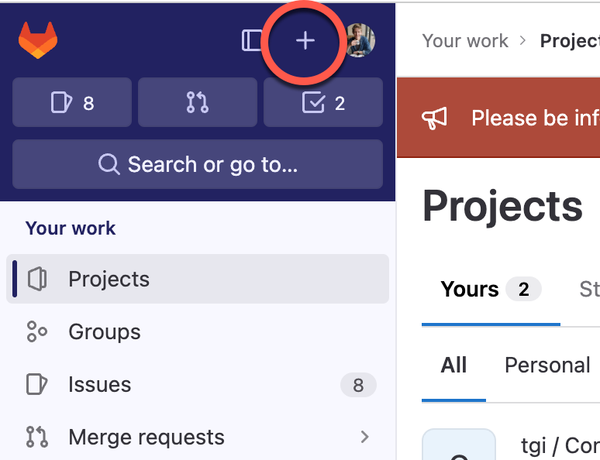Toggle the sidebar collapse icon
Screen dimensions: 600x460
point(252,40)
